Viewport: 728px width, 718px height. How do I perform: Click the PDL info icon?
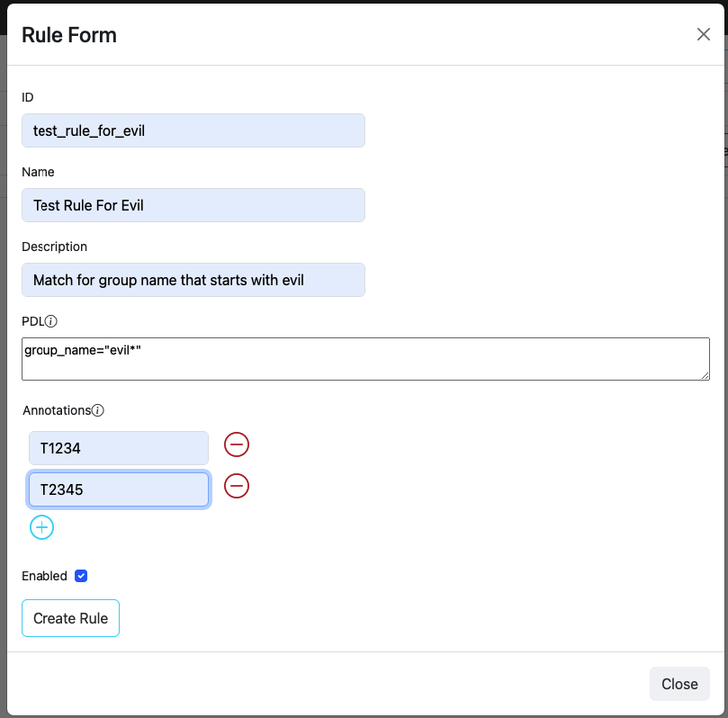51,321
